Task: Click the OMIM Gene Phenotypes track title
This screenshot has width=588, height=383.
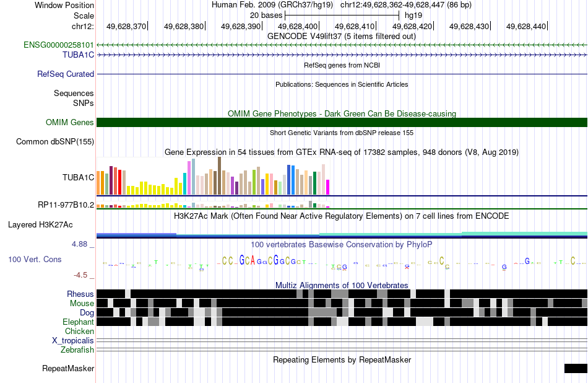Action: (342, 114)
